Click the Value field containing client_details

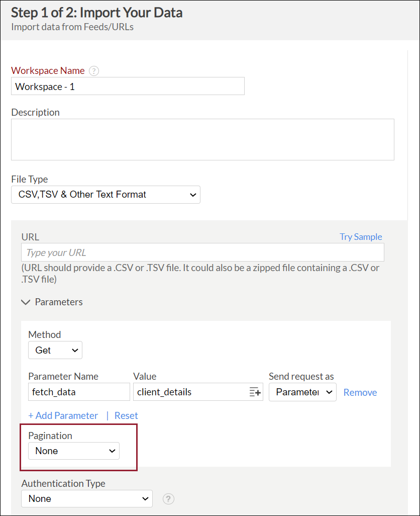click(191, 392)
